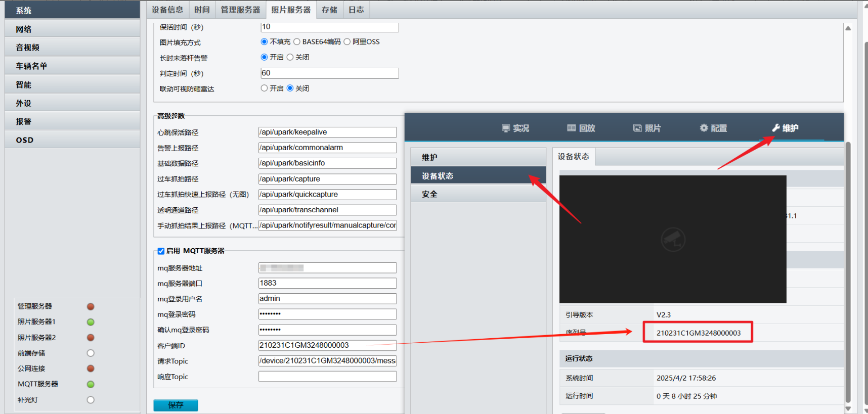868x414 pixels.
Task: Click the camera placeholder icon in preview
Action: coord(673,239)
